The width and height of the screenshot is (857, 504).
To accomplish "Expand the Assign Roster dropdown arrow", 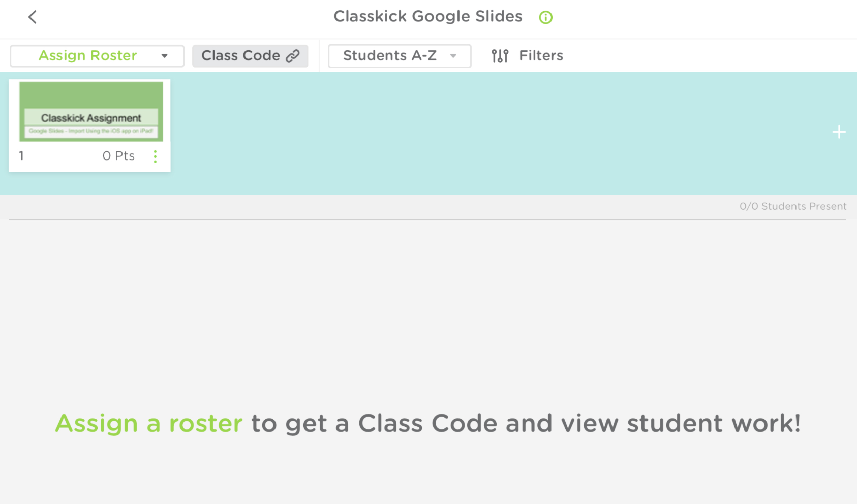I will (x=164, y=56).
